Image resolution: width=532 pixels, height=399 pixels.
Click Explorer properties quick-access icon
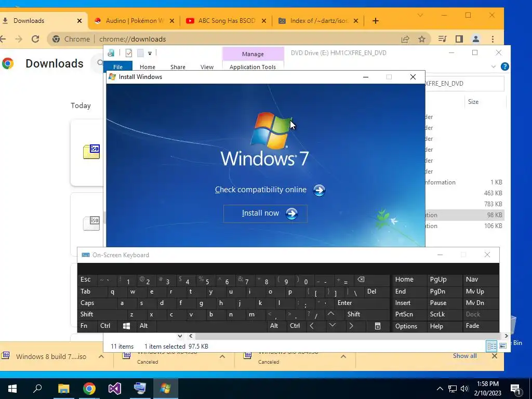click(x=129, y=53)
